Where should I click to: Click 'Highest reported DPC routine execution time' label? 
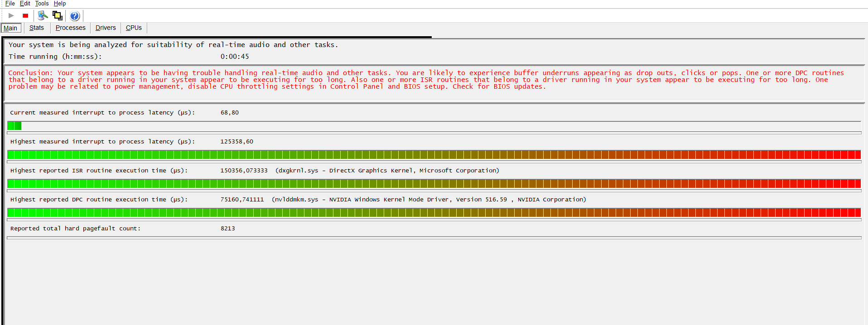(99, 200)
